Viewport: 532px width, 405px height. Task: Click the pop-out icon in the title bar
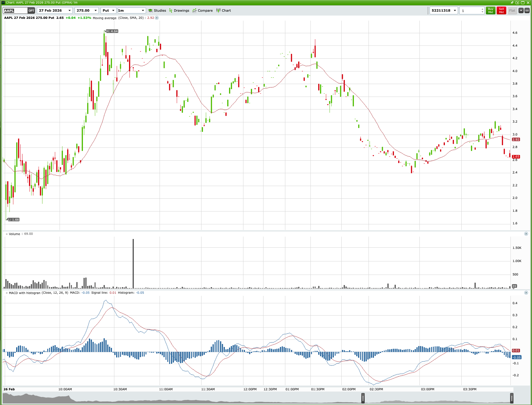point(518,3)
